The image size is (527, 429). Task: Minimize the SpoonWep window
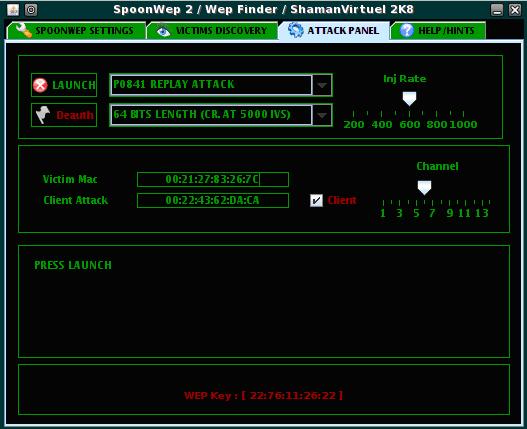(497, 10)
